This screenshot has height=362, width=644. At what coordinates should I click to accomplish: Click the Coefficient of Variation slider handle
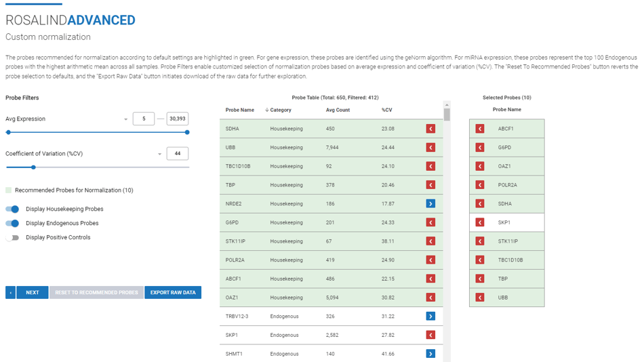pos(34,167)
